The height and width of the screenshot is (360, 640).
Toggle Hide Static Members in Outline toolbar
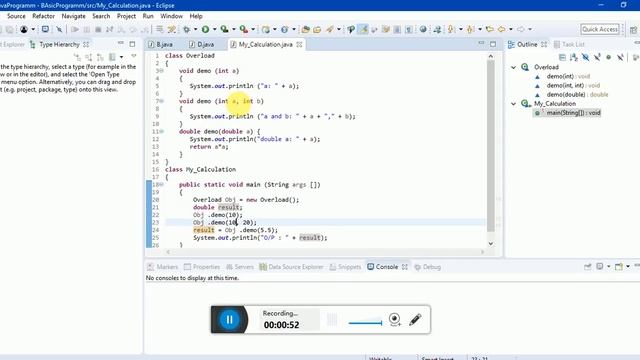597,57
